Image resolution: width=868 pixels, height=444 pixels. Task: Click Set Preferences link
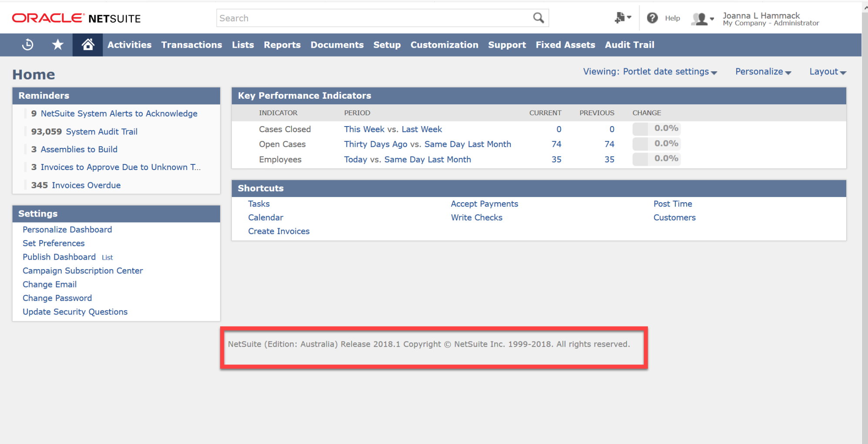(x=54, y=243)
